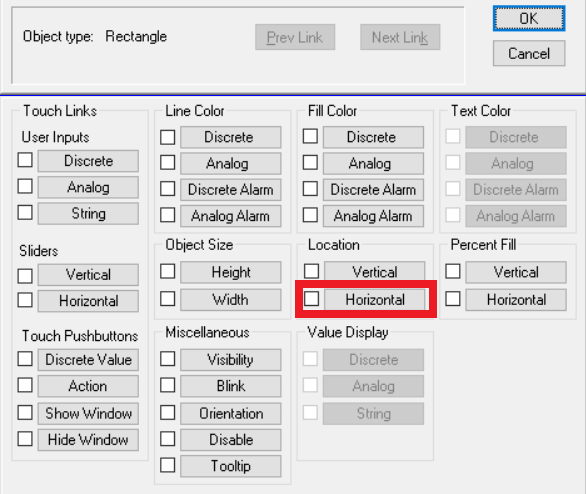Click the Hide Window button
Image resolution: width=586 pixels, height=494 pixels.
(88, 440)
